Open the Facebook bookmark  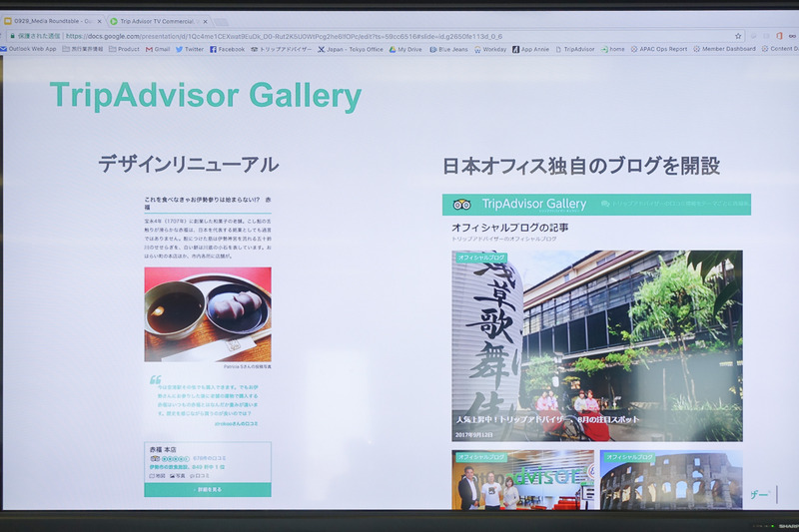pos(228,49)
